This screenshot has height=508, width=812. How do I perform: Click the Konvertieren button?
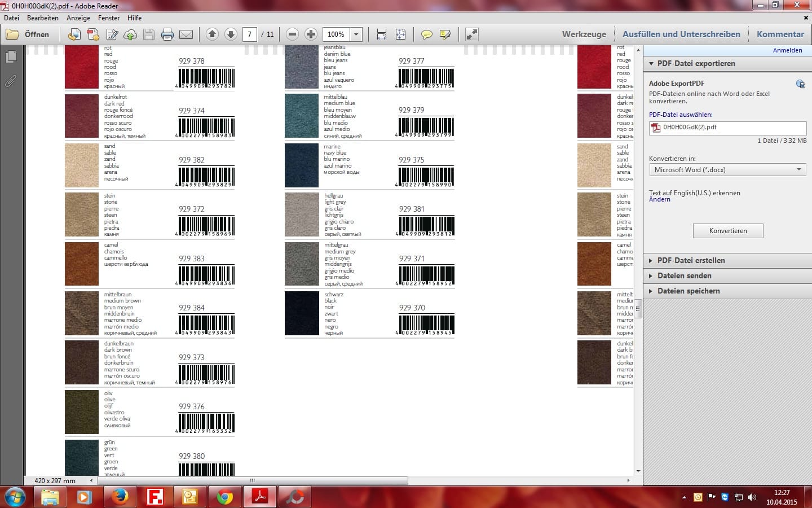pos(728,231)
